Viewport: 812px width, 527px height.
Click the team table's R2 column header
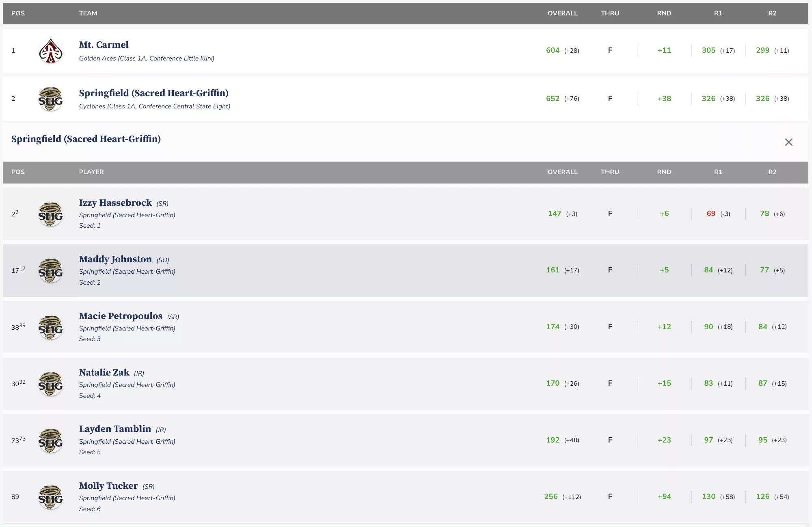(x=772, y=13)
